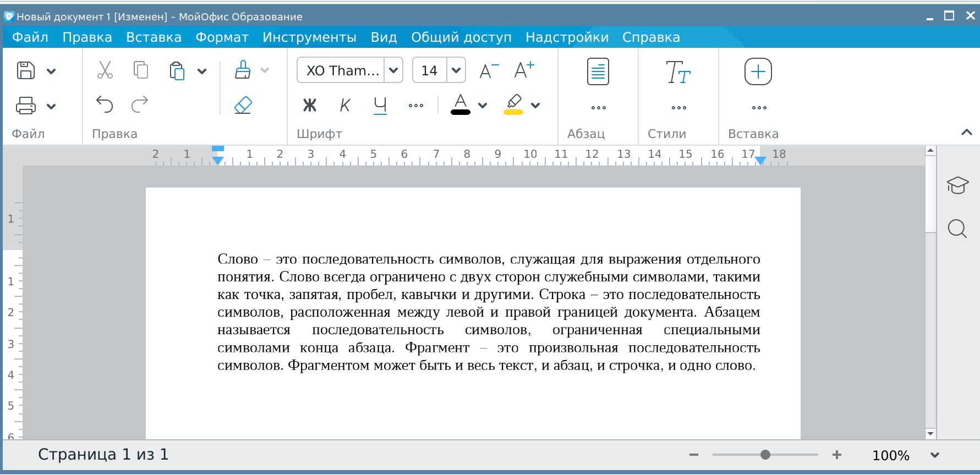Viewport: 980px width, 475px height.
Task: Click the zoom in plus button
Action: [837, 455]
